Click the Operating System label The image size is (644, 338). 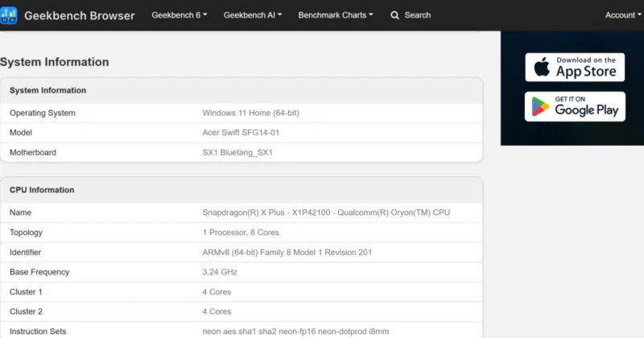[x=43, y=113]
